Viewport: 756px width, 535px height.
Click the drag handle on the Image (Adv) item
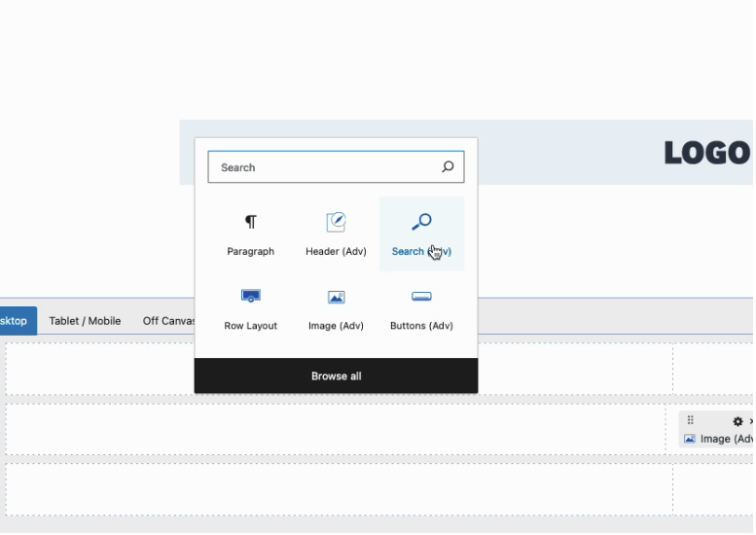click(691, 421)
